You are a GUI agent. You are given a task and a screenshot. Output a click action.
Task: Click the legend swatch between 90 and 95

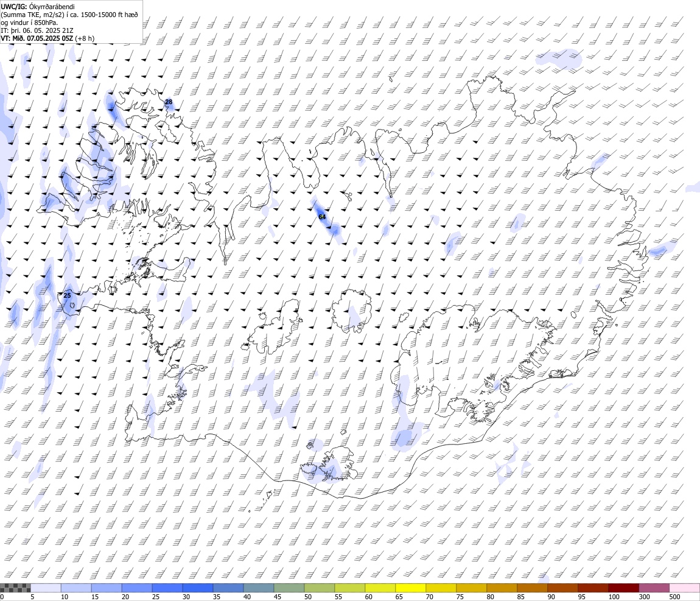coord(562,588)
